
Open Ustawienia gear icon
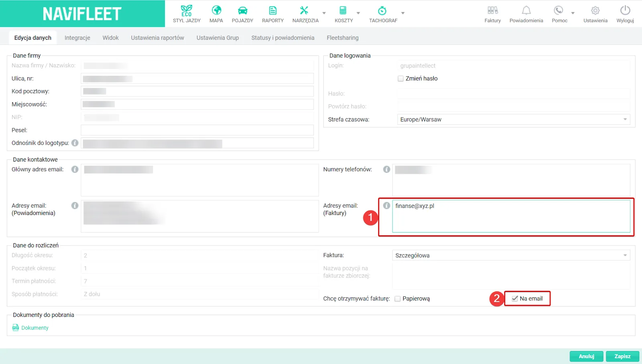[x=595, y=10]
